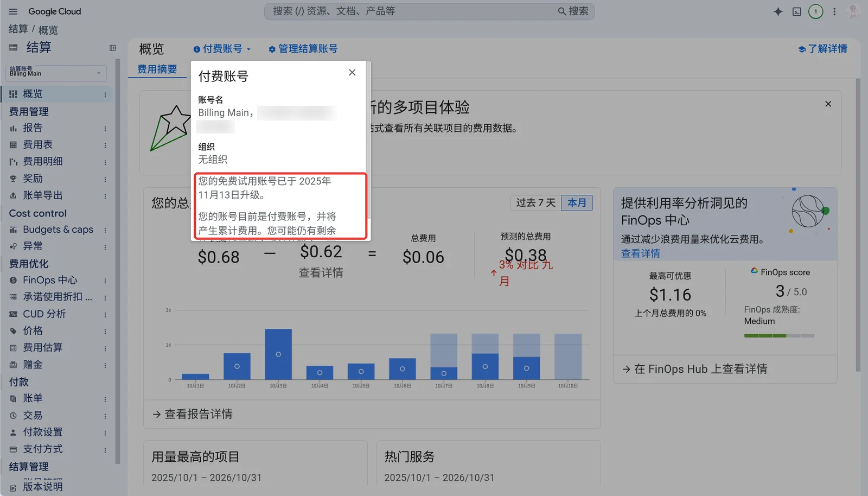
Task: Open 支付方式 in the sidebar
Action: (x=42, y=449)
